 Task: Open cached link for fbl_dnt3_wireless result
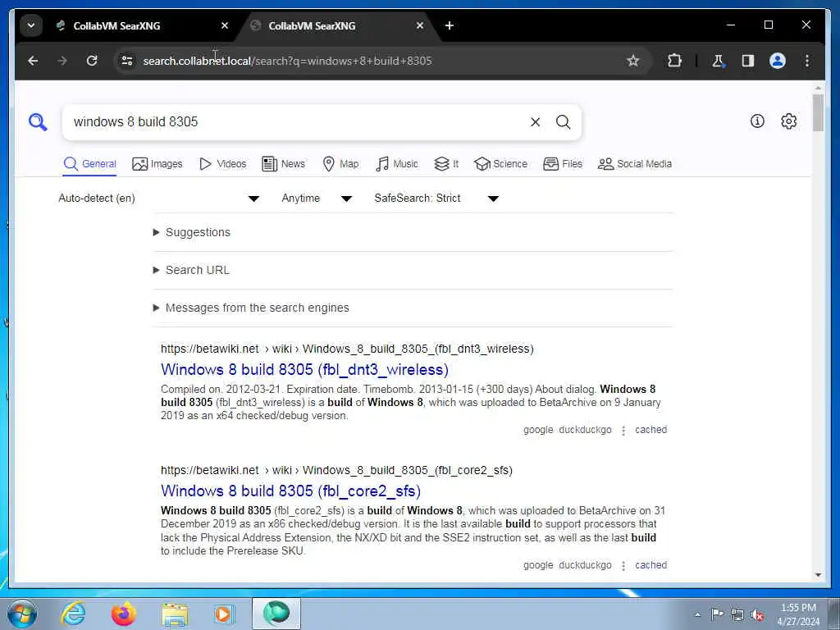[651, 430]
